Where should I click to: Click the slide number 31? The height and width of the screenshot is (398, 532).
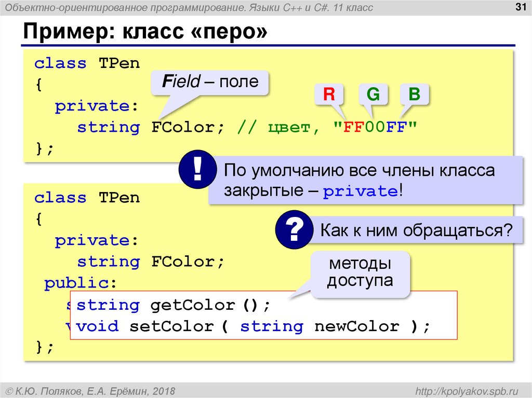(x=521, y=6)
